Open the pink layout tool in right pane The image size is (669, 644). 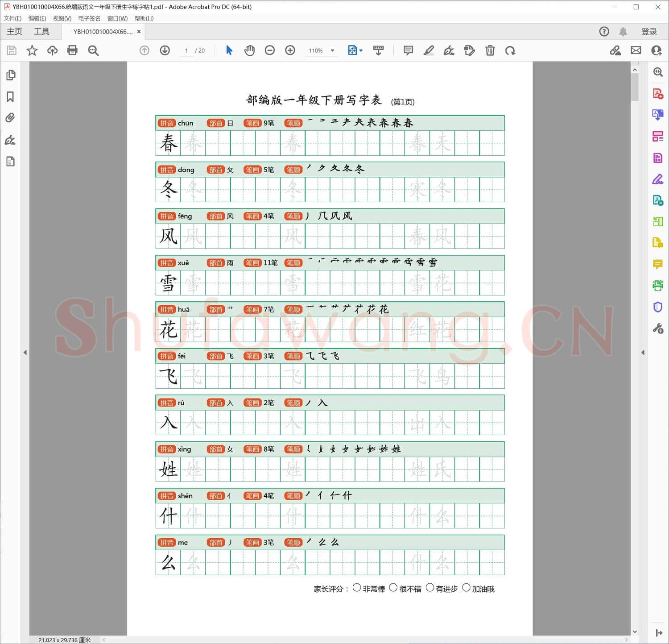[658, 136]
